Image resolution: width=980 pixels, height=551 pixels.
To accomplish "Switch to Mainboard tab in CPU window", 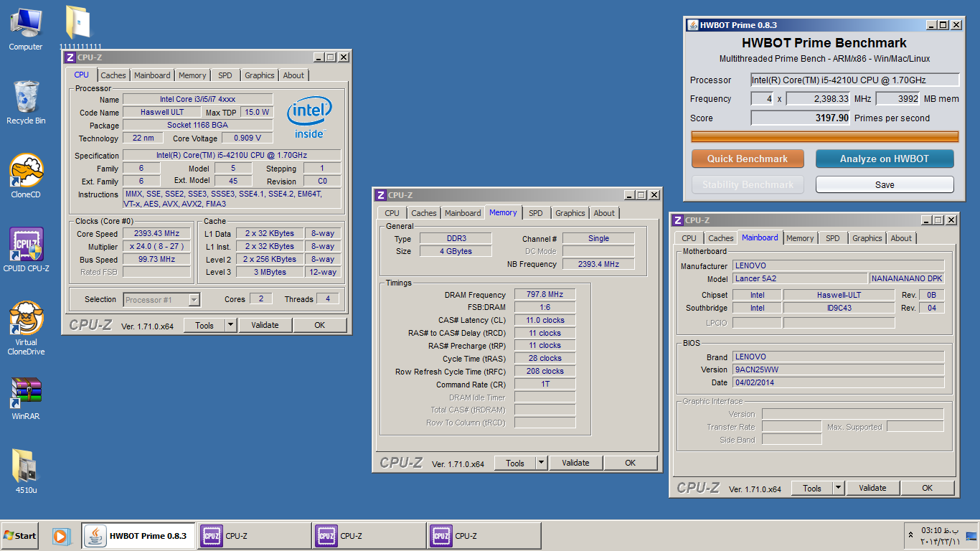I will click(152, 75).
